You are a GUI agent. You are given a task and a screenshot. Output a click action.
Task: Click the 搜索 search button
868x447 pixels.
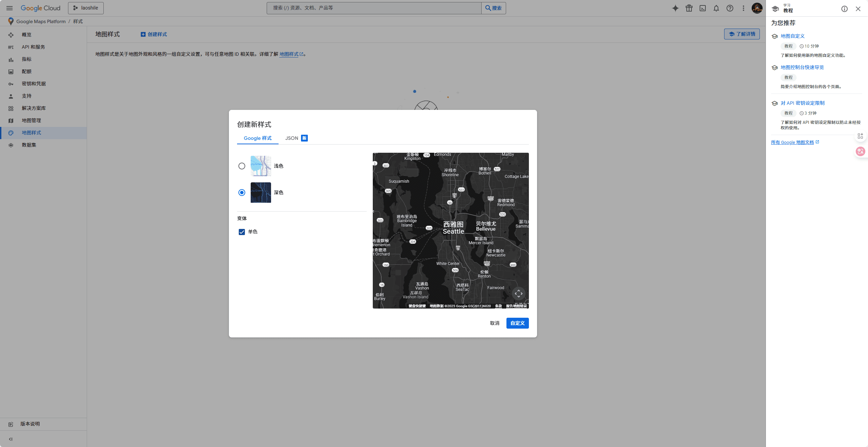(x=494, y=8)
